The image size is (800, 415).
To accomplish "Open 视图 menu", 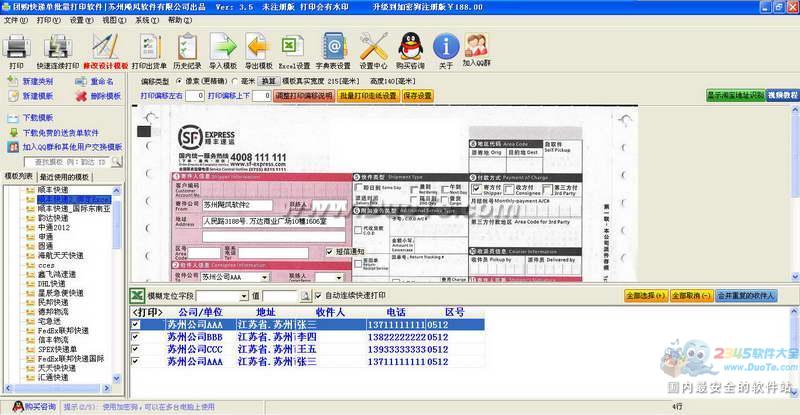I will 114,20.
